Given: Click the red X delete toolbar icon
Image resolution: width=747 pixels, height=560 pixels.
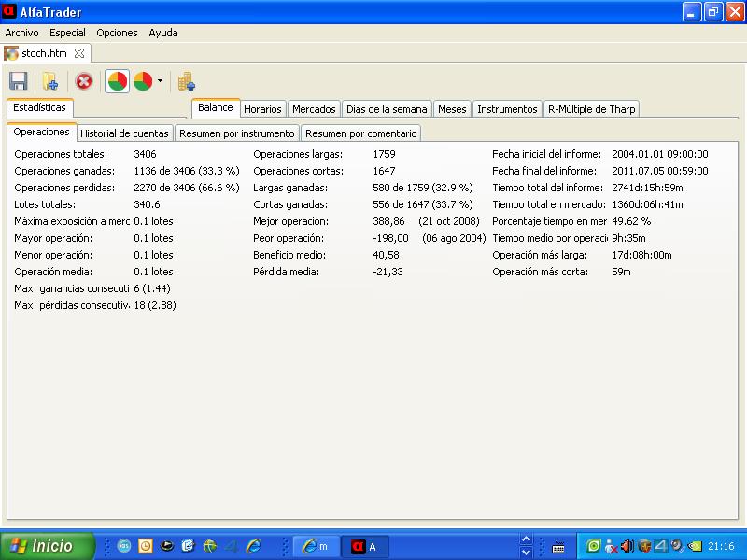Looking at the screenshot, I should tap(84, 81).
